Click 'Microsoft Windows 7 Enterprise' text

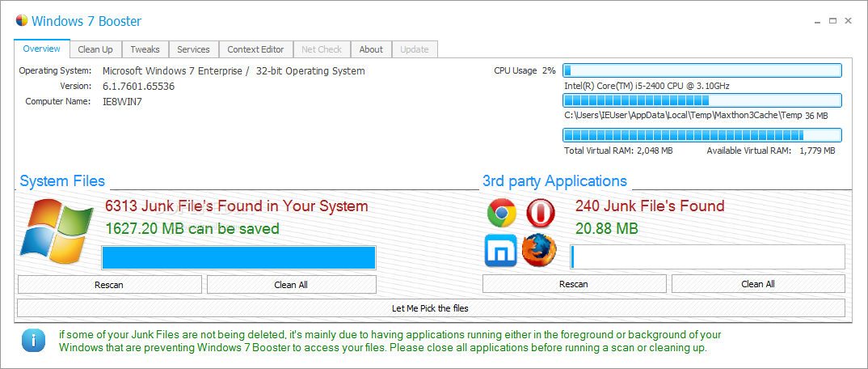(172, 71)
